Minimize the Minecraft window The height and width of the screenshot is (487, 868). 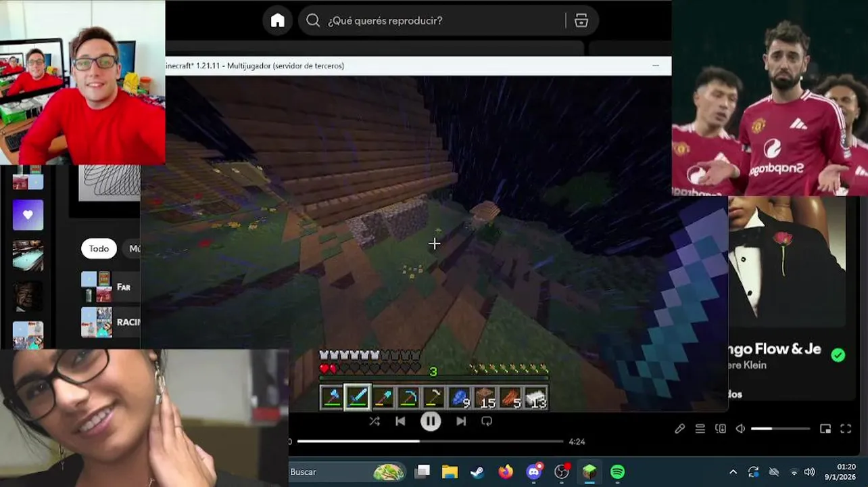655,66
